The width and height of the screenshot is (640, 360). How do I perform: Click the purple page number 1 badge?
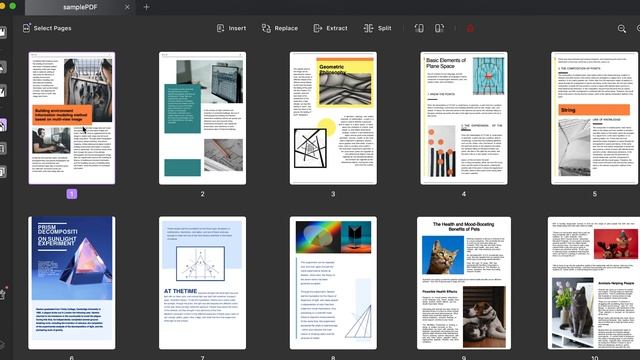coord(72,194)
